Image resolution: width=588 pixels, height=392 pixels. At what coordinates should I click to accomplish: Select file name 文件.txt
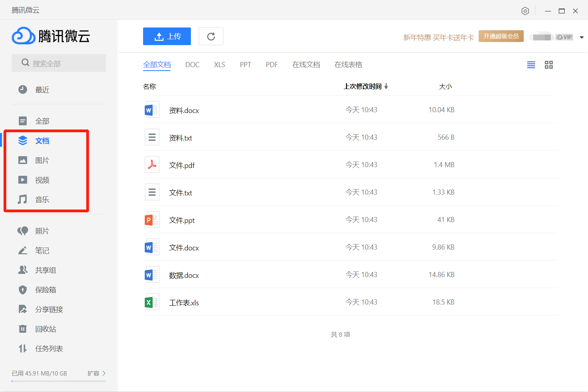tap(180, 193)
